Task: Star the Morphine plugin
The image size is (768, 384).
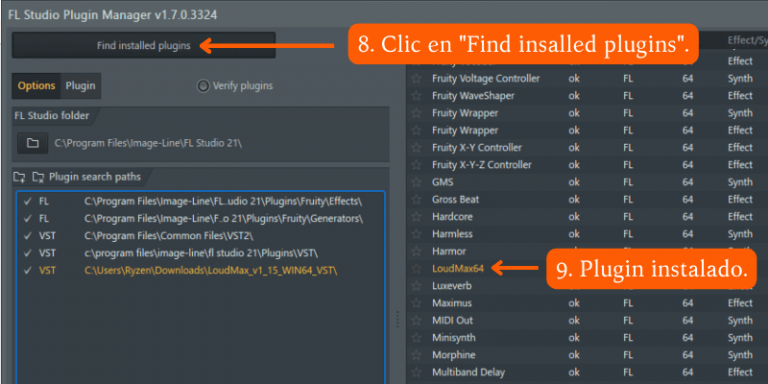Action: [416, 355]
